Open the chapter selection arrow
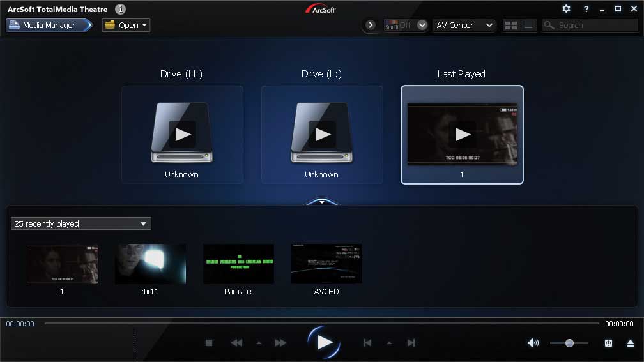Screen dimensions: 644x362 coord(389,343)
